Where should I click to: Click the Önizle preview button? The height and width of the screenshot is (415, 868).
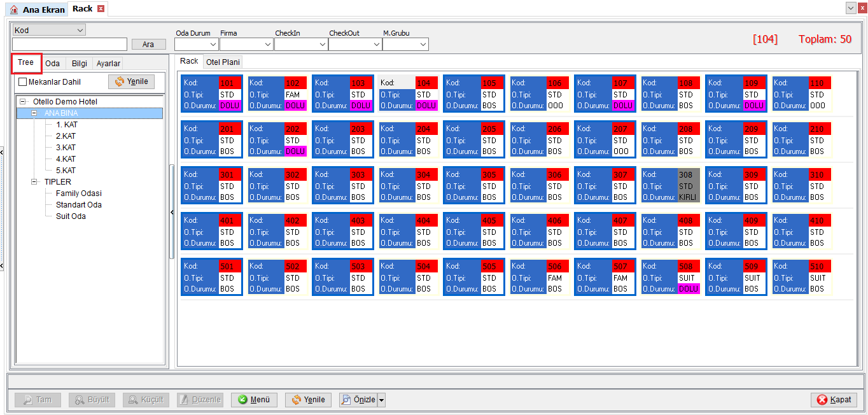358,400
